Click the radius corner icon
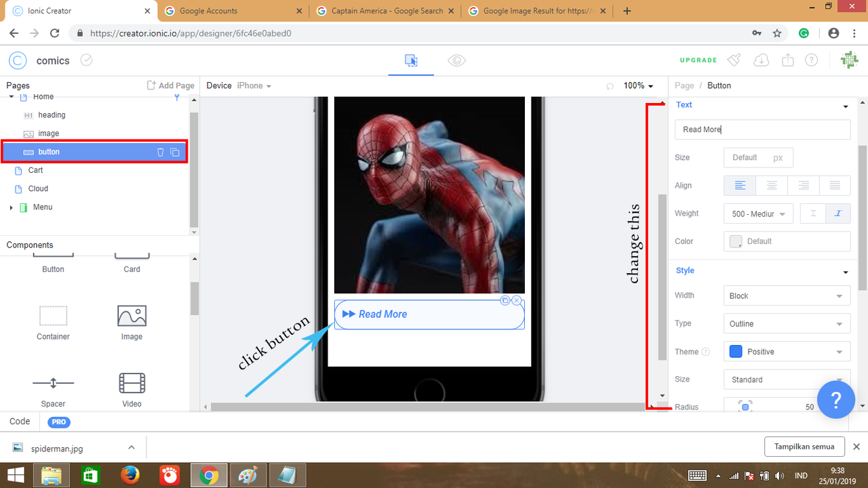This screenshot has height=488, width=868. pos(745,407)
